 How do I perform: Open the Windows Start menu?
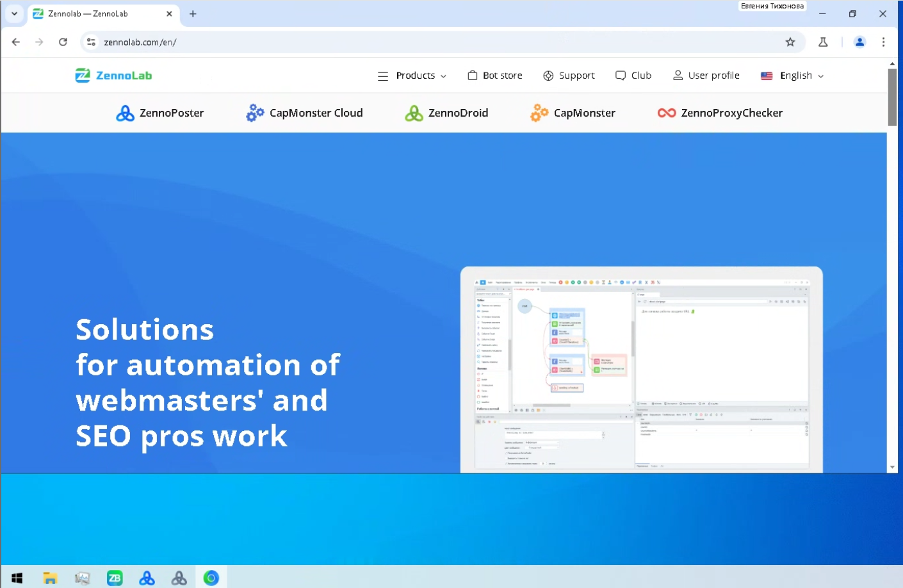click(x=17, y=578)
